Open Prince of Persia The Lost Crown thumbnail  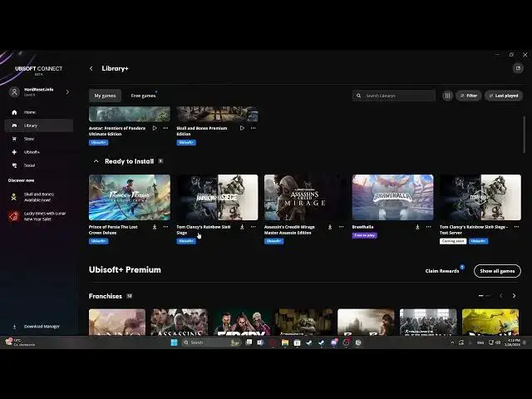click(130, 198)
